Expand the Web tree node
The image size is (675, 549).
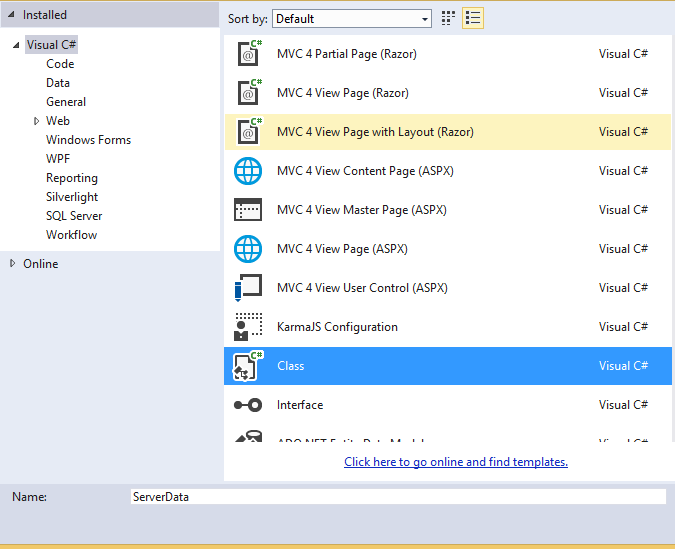[x=36, y=121]
